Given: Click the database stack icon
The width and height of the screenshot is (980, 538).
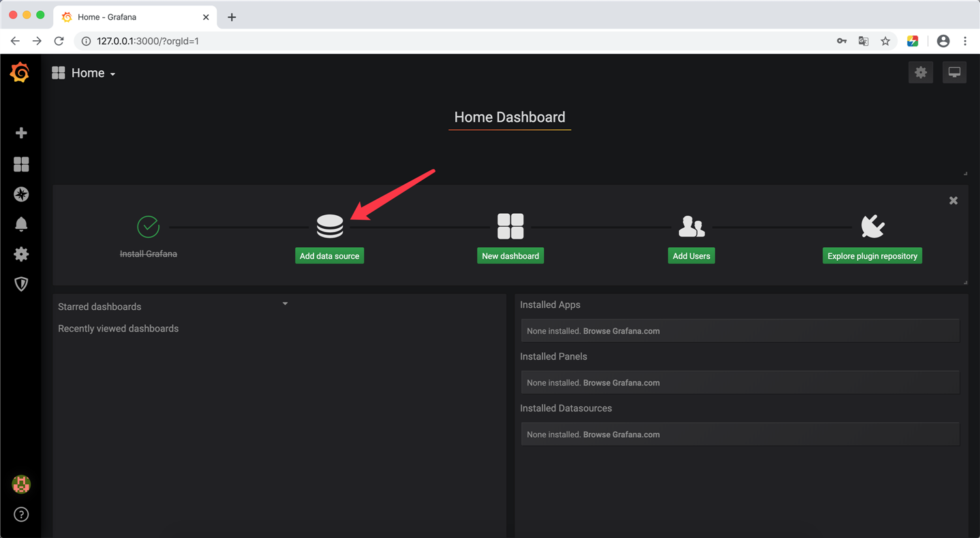Looking at the screenshot, I should (330, 226).
